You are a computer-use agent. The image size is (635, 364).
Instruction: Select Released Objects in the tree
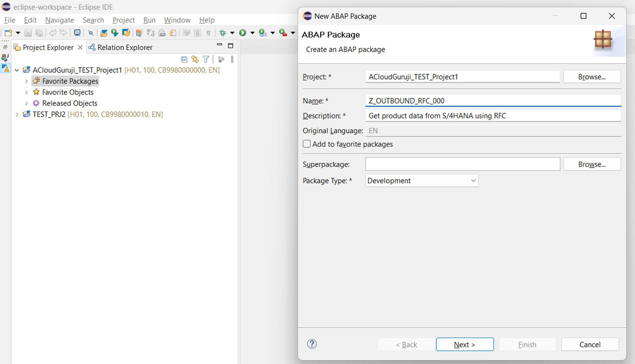click(70, 103)
